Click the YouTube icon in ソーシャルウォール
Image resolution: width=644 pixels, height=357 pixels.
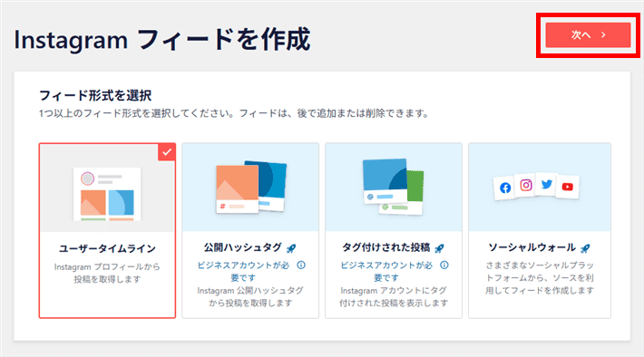568,187
